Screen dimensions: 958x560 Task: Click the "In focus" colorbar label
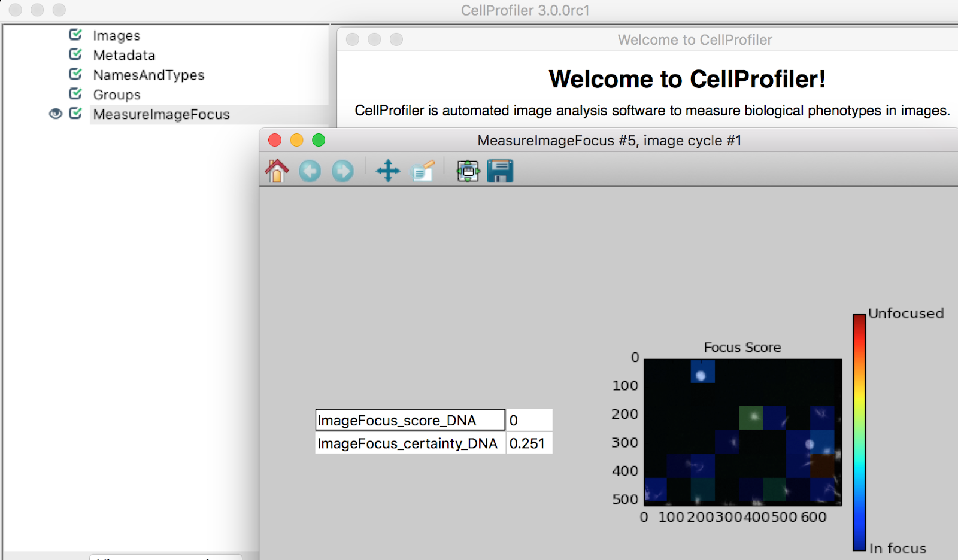pyautogui.click(x=898, y=549)
